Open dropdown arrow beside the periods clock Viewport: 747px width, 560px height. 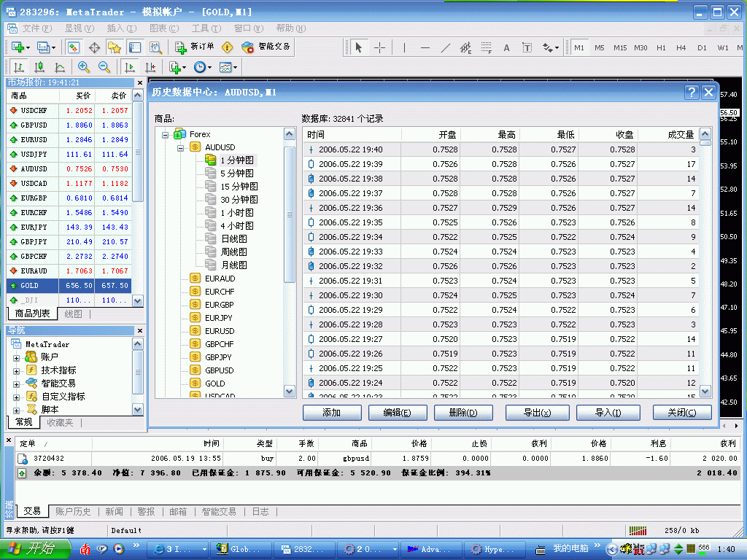[x=209, y=68]
